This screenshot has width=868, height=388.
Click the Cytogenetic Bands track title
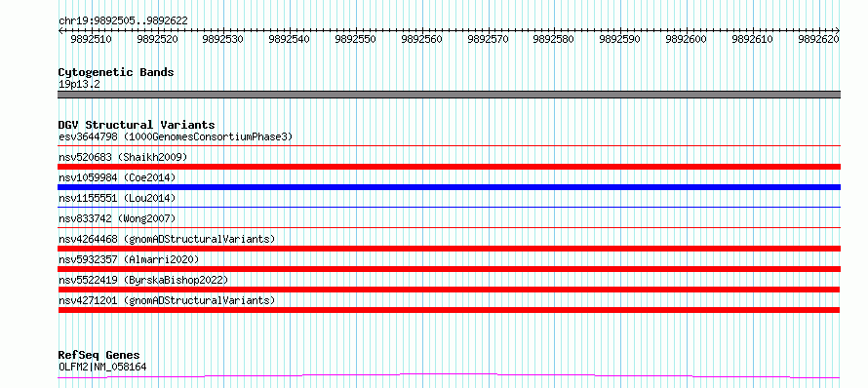(116, 72)
